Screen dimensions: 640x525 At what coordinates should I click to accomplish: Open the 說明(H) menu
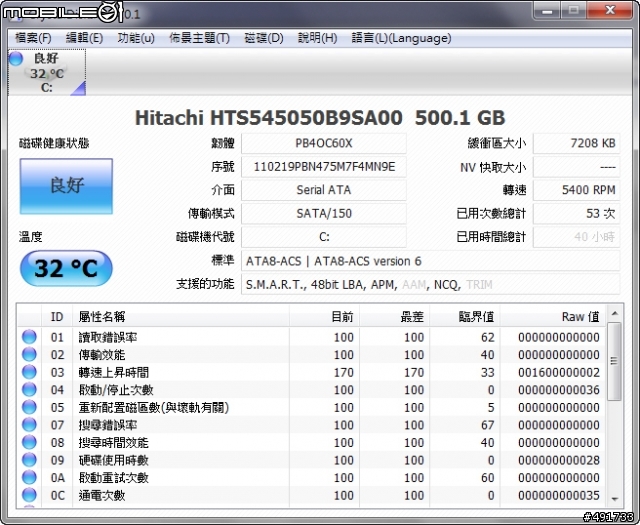point(317,38)
